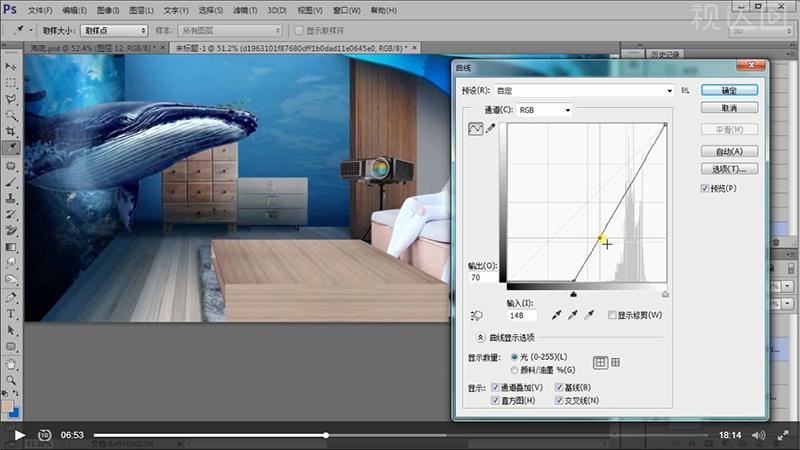This screenshot has height=450, width=800.
Task: Open the File menu
Action: pos(40,10)
